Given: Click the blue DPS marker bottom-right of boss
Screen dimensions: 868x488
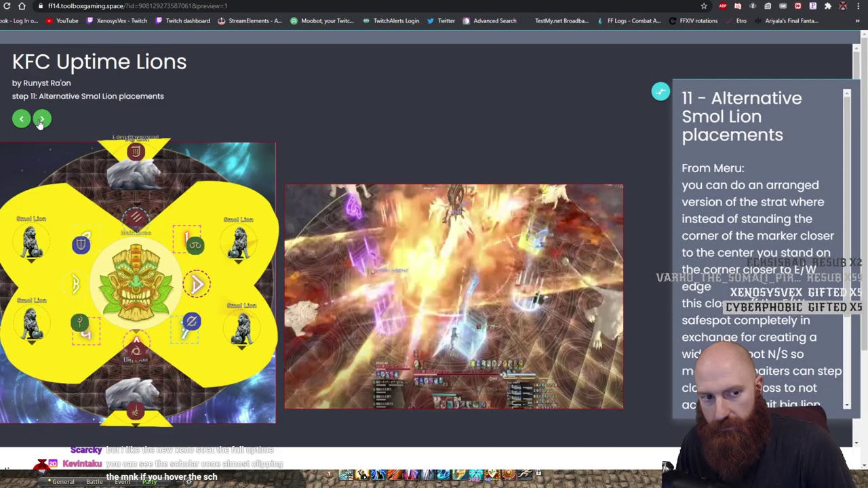Looking at the screenshot, I should (x=191, y=321).
